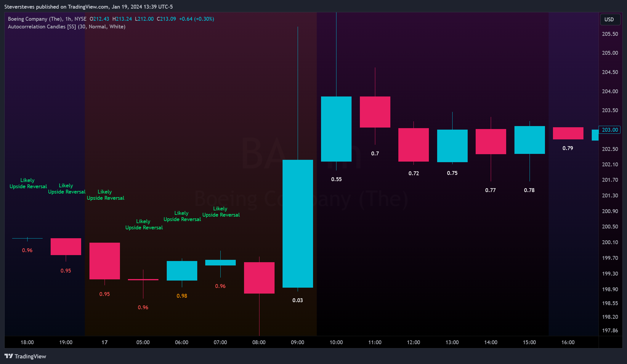The image size is (627, 364).
Task: Click the low value L212.00
Action: click(144, 19)
